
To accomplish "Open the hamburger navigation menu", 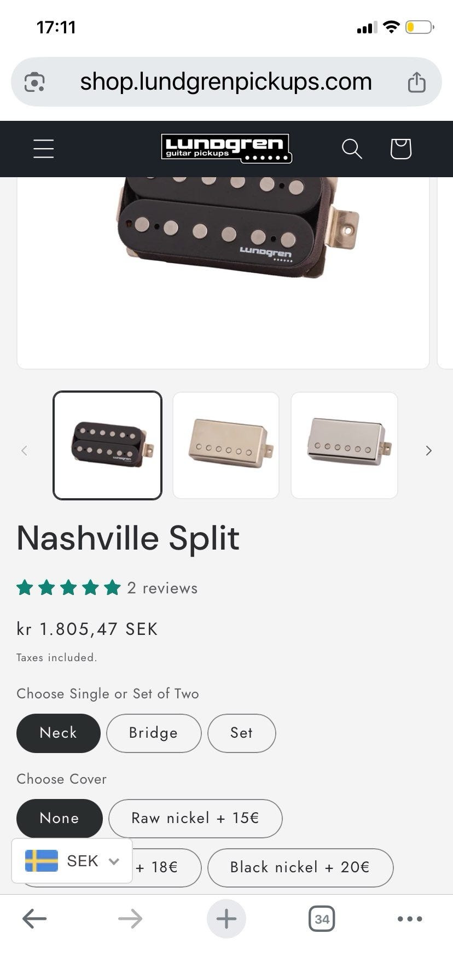I will click(x=44, y=149).
